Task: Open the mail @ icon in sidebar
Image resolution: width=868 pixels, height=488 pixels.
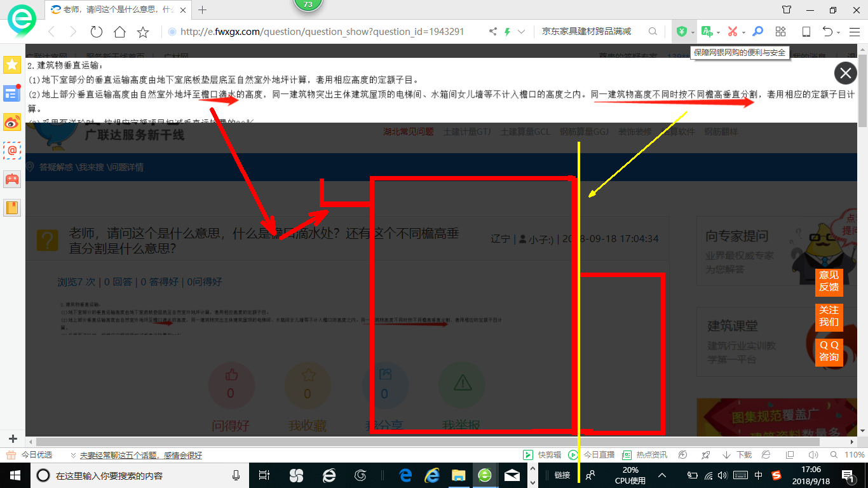Action: click(12, 151)
